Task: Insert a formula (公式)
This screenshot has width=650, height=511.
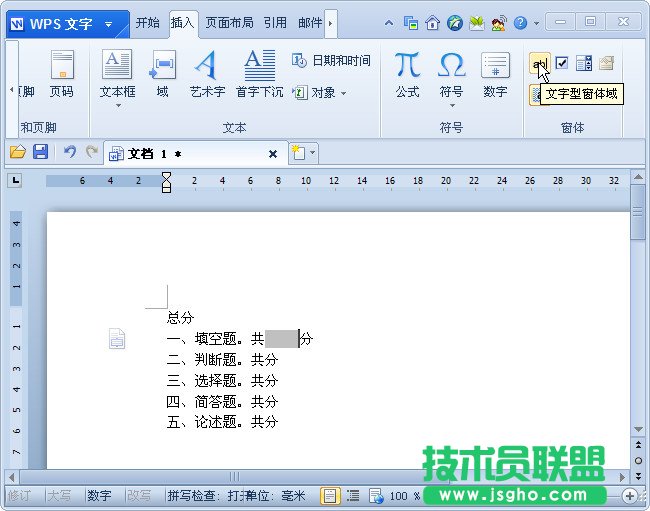Action: pyautogui.click(x=407, y=74)
